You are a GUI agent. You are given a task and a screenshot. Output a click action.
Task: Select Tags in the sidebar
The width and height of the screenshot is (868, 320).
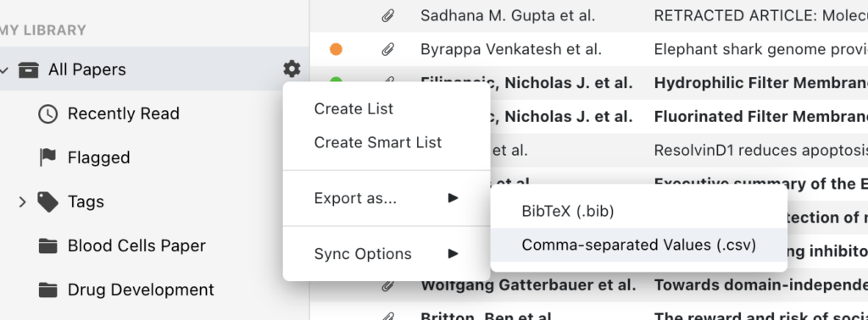86,201
